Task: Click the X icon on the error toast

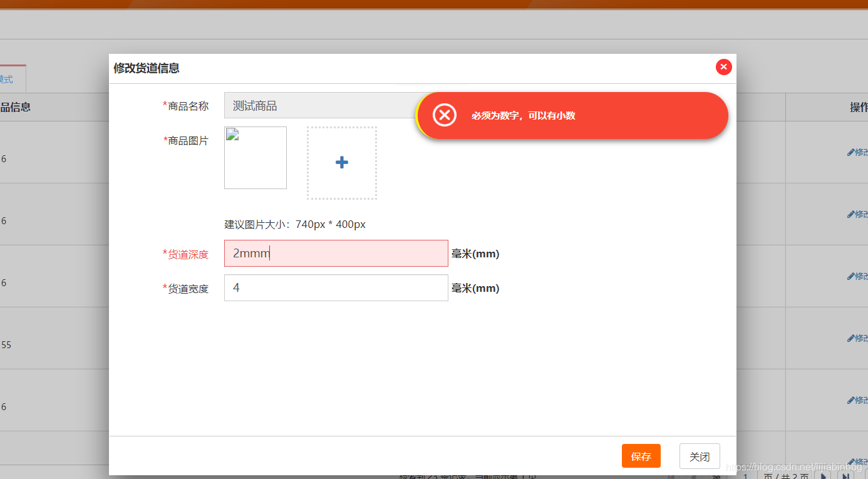Action: 445,115
